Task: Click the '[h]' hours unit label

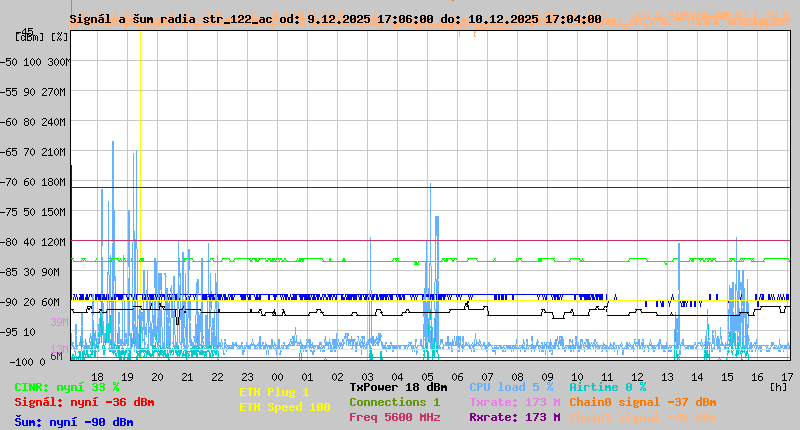Action: point(779,387)
